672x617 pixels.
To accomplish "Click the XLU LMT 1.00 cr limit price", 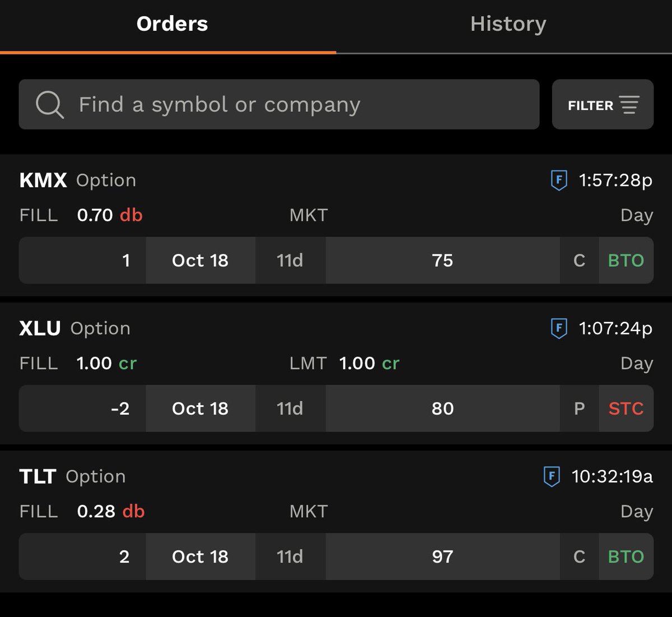I will coord(344,363).
